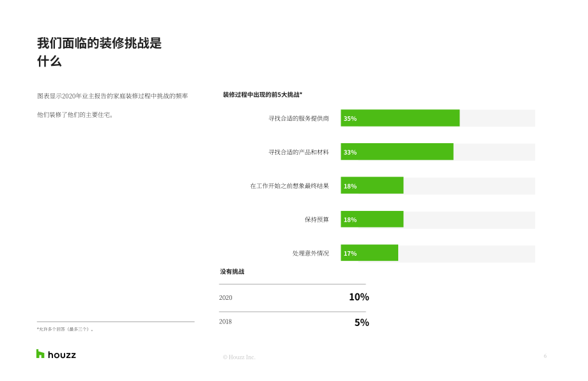This screenshot has height=381, width=588.
Task: Click the © Houzz Inc. footer text
Action: pos(239,357)
